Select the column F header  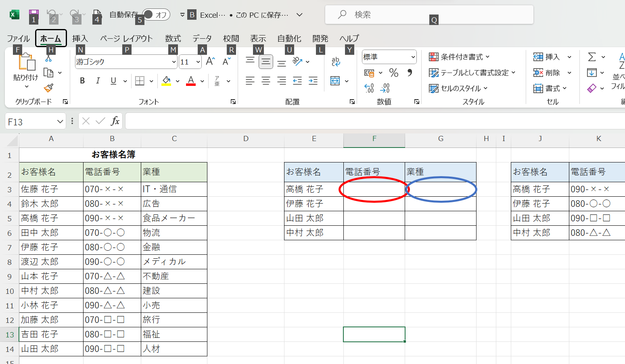click(374, 139)
